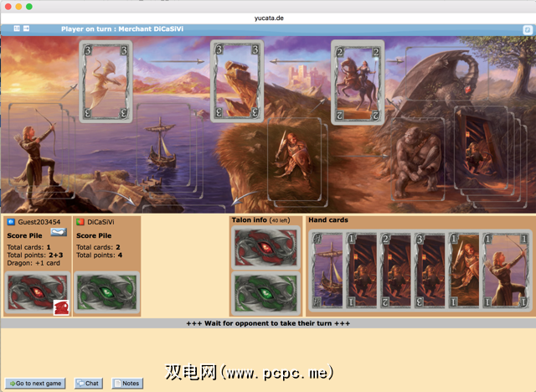The image size is (536, 392).
Task: Click the wait for opponent status message
Action: coord(268,323)
